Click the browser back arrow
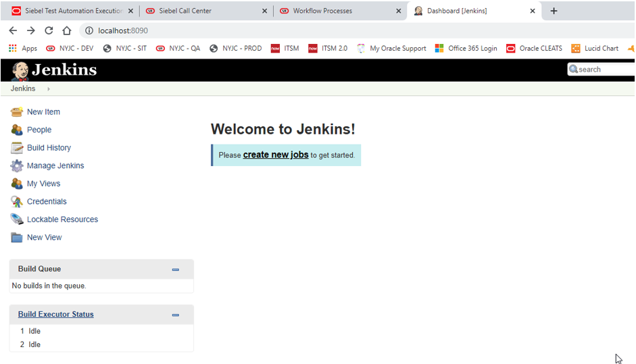This screenshot has width=636, height=364. 13,30
